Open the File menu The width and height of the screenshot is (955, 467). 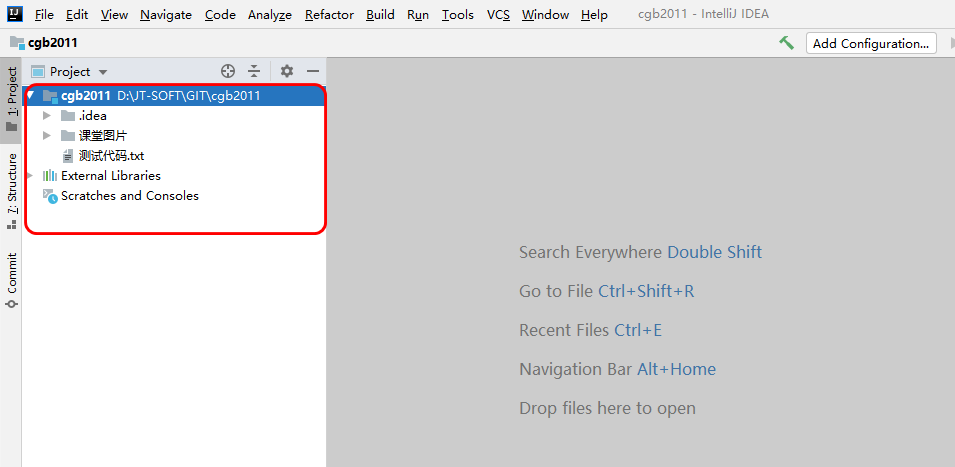44,15
